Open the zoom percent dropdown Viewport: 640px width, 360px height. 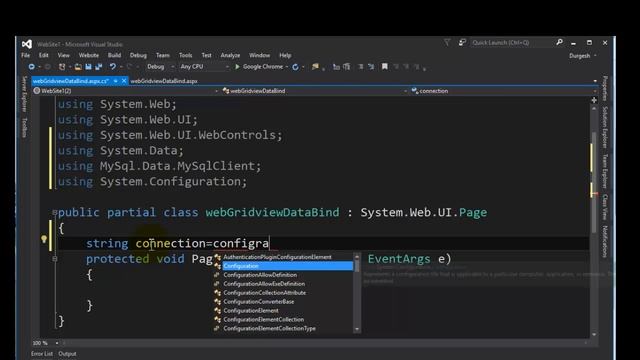click(x=57, y=343)
